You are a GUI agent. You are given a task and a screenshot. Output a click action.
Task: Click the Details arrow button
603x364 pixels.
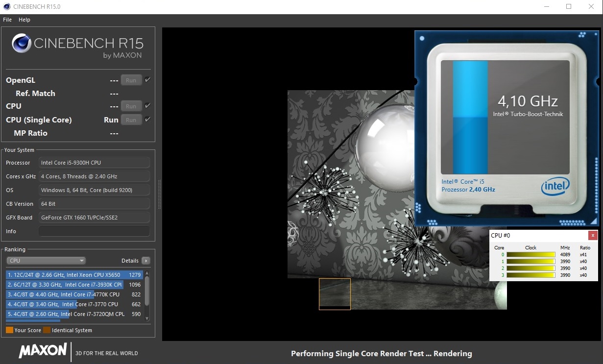pyautogui.click(x=146, y=261)
